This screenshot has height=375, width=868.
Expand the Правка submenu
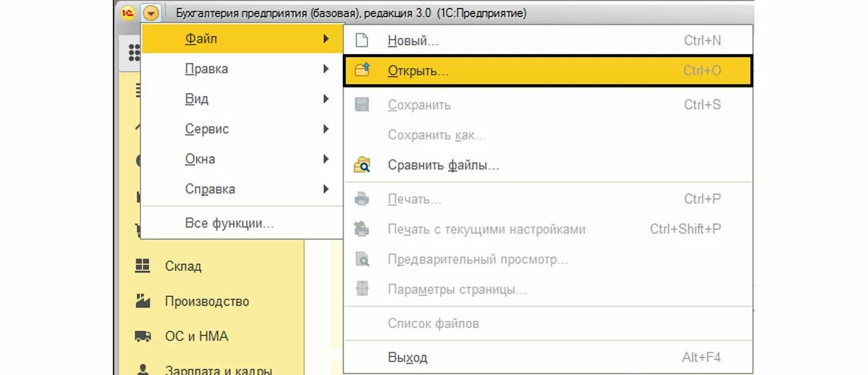pos(206,69)
